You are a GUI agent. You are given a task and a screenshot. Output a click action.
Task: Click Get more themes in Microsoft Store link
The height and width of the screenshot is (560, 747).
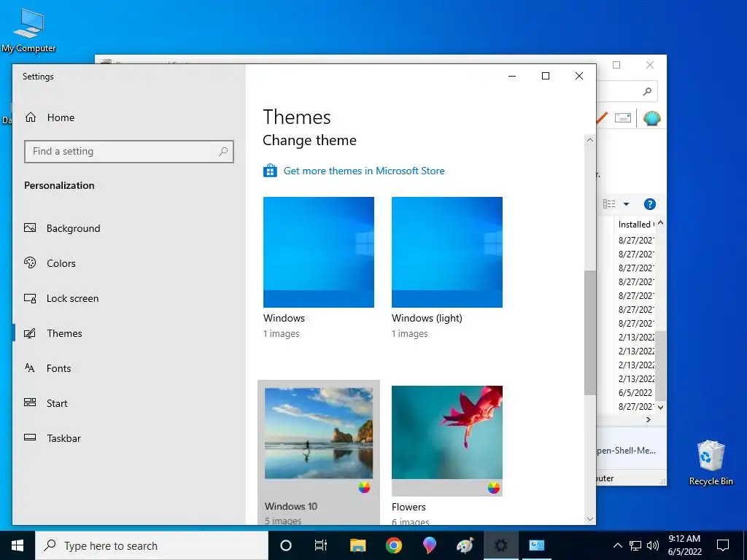(364, 171)
